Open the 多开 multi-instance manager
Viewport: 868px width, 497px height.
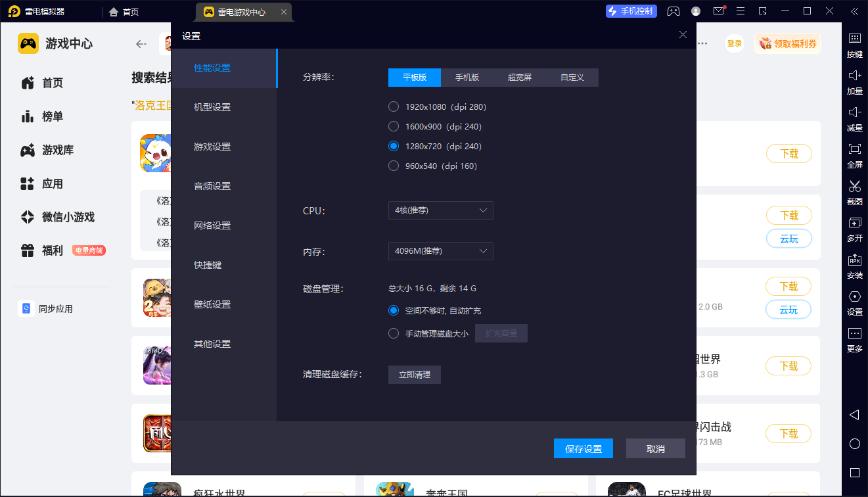pyautogui.click(x=854, y=228)
